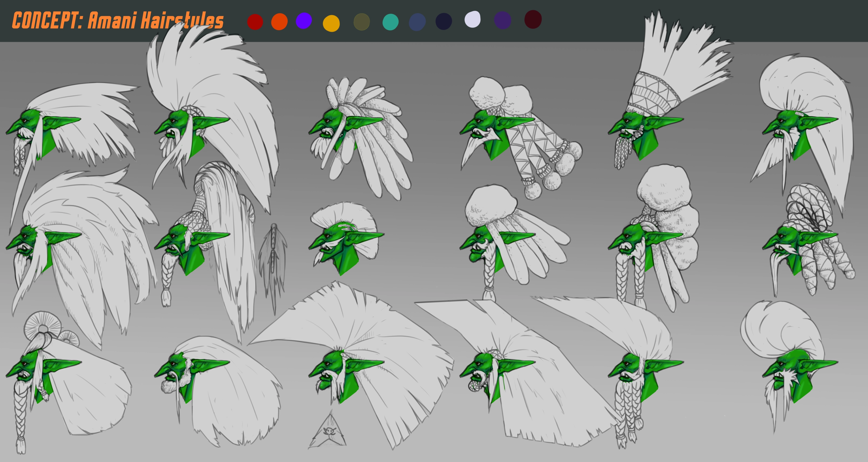Click the 'CONCEPT: Amani Hairstyles' title
868x462 pixels.
pyautogui.click(x=118, y=21)
